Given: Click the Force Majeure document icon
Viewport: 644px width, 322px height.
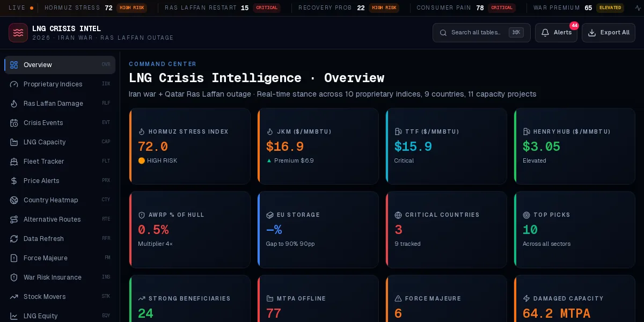Looking at the screenshot, I should coord(14,258).
